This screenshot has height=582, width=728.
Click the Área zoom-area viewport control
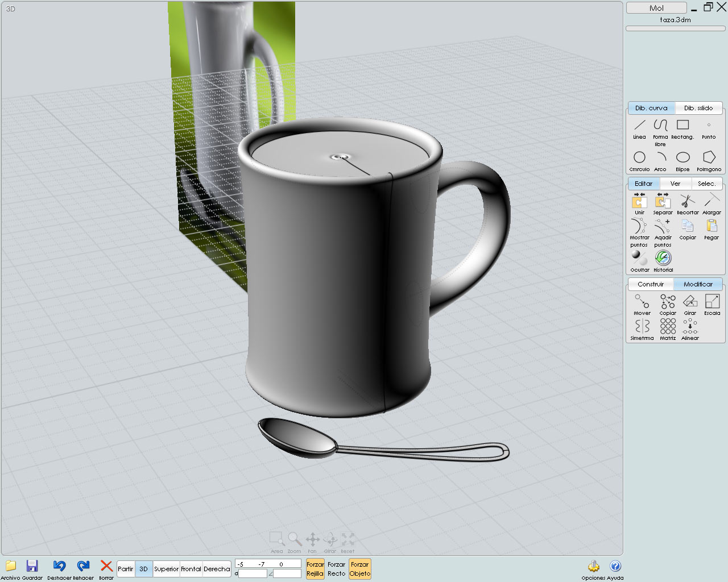(x=277, y=543)
